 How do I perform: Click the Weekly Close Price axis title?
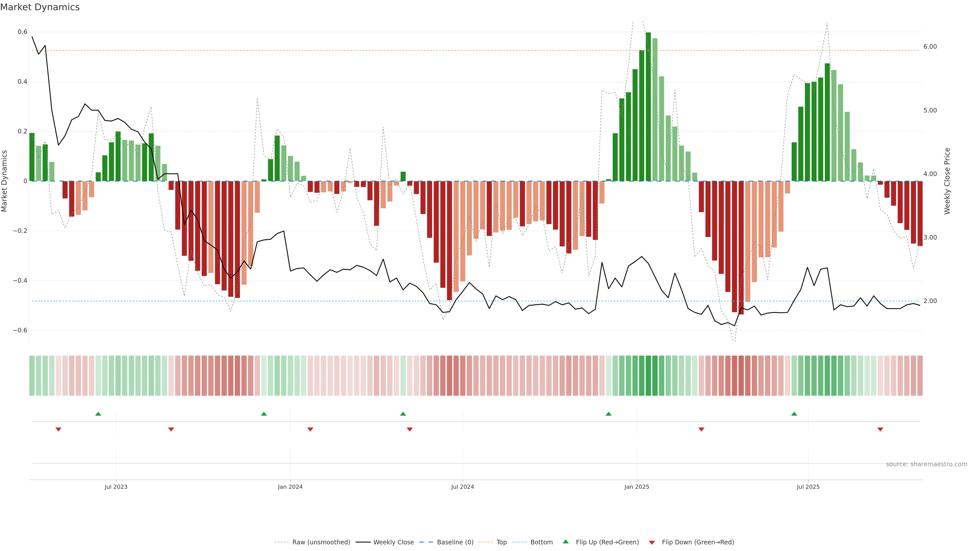click(x=947, y=181)
